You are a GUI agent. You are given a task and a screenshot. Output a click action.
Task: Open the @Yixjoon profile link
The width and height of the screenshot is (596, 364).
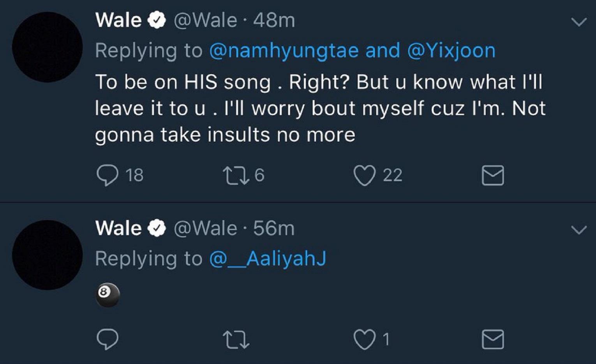(451, 51)
